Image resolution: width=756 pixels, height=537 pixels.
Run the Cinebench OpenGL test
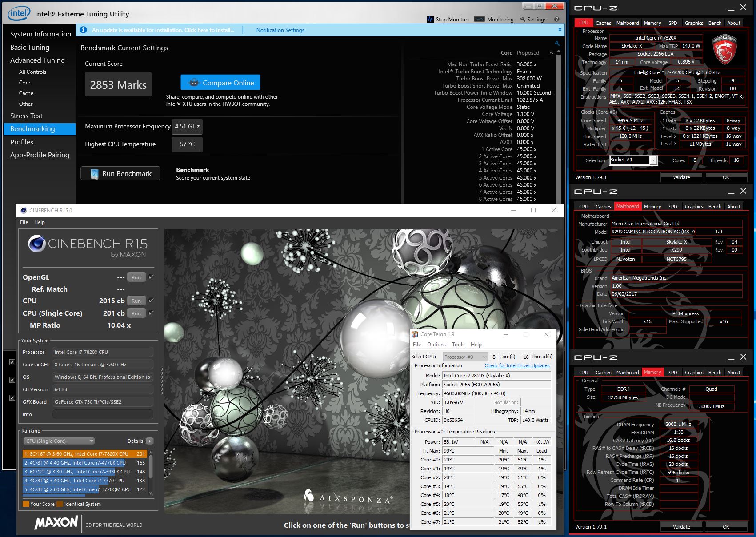136,277
